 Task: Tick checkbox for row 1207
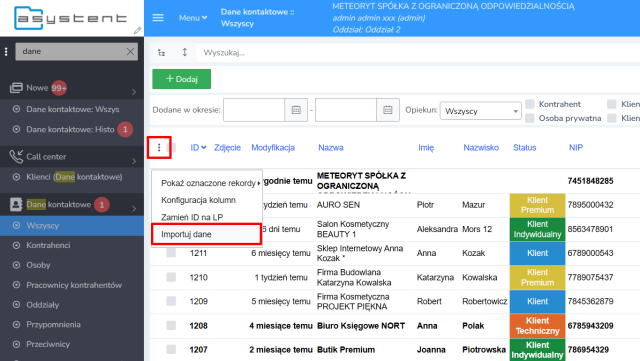(171, 350)
